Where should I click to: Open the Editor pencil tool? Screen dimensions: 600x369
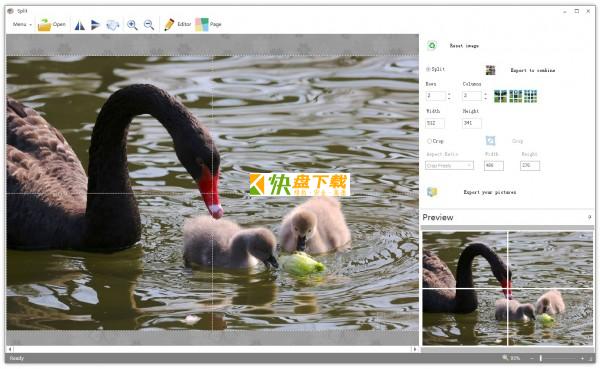[x=177, y=24]
